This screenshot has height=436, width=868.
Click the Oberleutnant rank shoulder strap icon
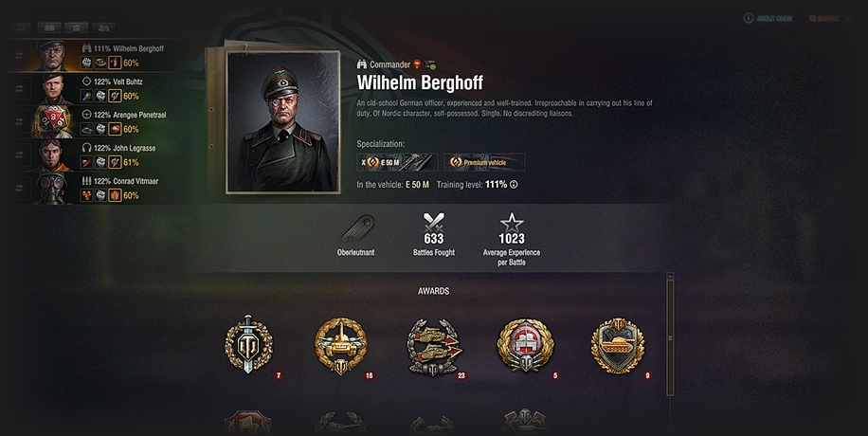pos(357,228)
